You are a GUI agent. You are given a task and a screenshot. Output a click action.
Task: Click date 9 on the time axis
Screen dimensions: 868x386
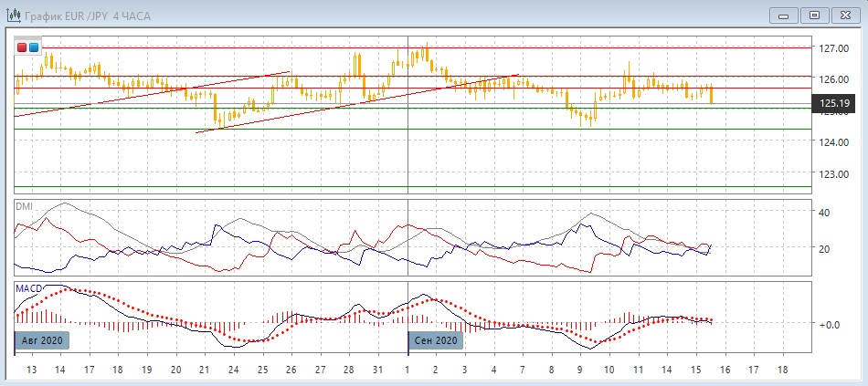[580, 370]
